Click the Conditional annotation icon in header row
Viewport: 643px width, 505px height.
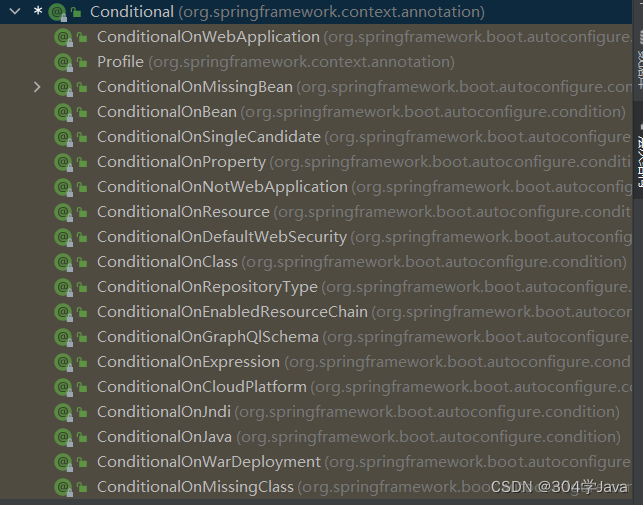click(57, 12)
